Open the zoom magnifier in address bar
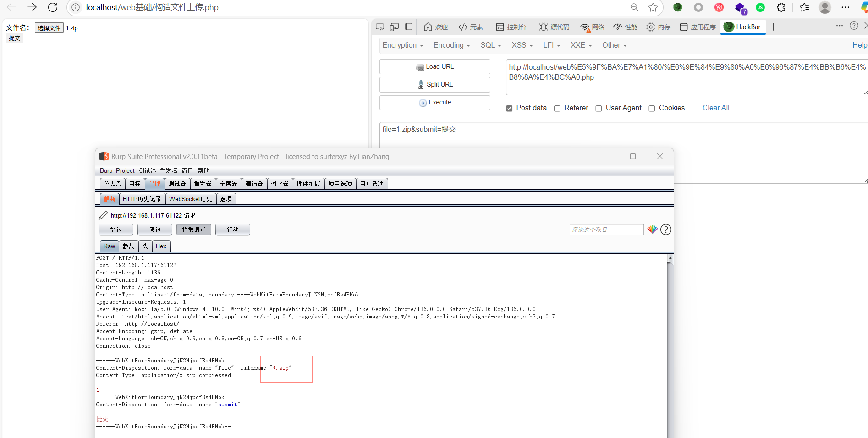This screenshot has height=438, width=868. [634, 7]
